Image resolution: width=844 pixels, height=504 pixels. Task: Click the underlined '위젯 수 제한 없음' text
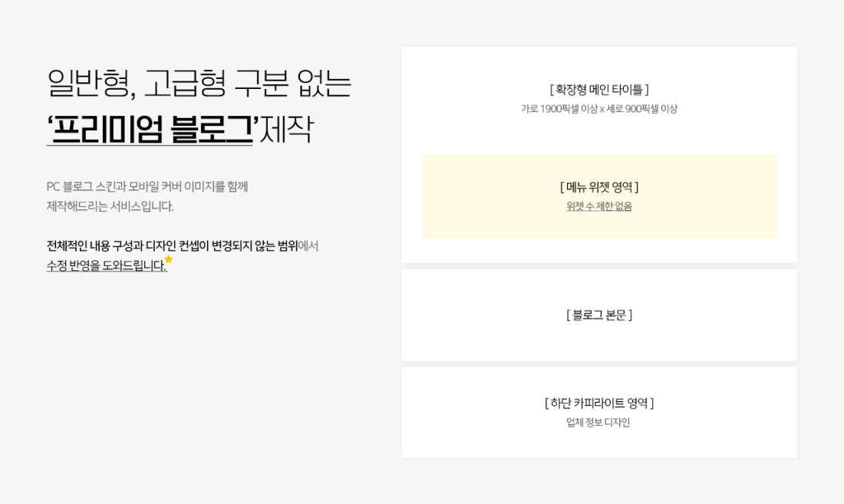(599, 206)
